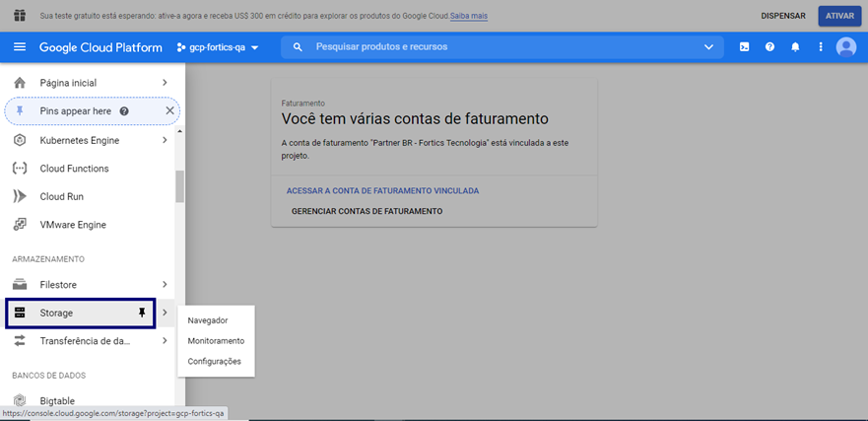Click the Transferência de dados arrows icon
This screenshot has width=868, height=421.
pos(20,341)
